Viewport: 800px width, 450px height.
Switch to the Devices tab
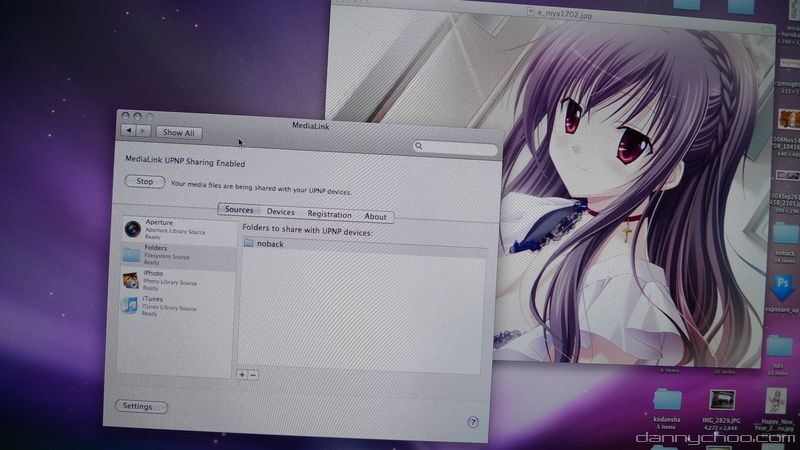coord(280,213)
